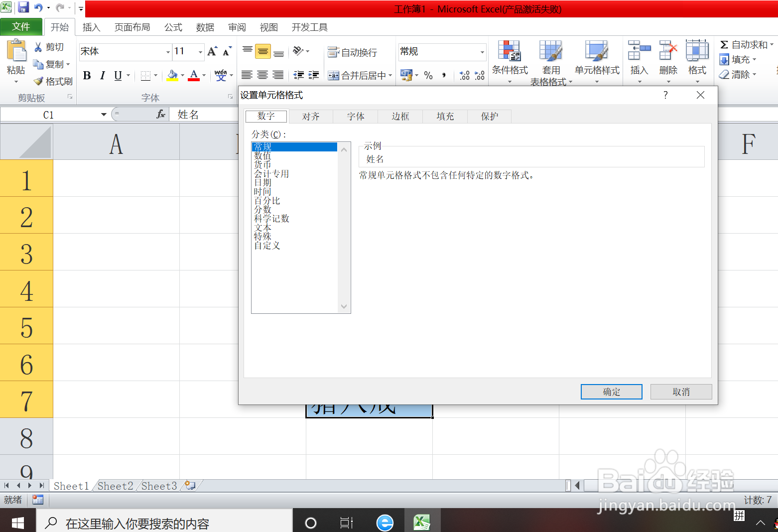Apply the red font color
The image size is (778, 532).
194,76
